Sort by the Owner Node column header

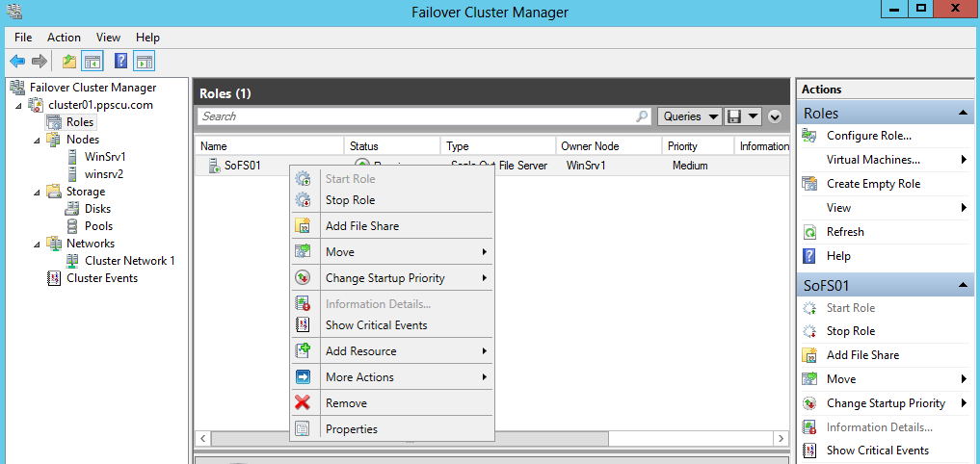pyautogui.click(x=608, y=146)
